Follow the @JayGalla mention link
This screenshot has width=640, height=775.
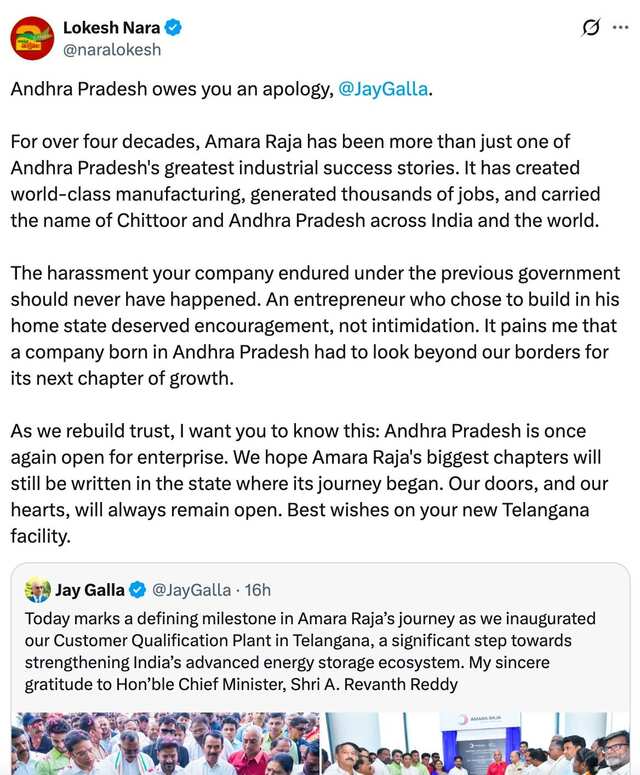point(383,89)
